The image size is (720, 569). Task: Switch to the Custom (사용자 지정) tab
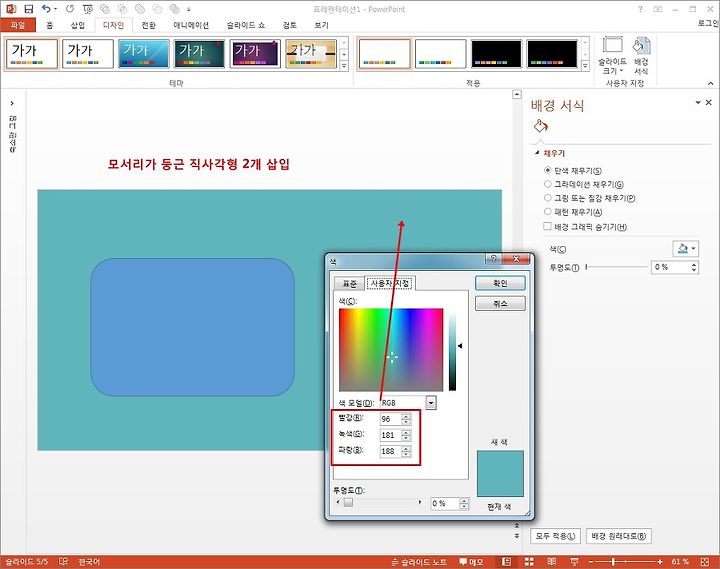click(x=390, y=283)
